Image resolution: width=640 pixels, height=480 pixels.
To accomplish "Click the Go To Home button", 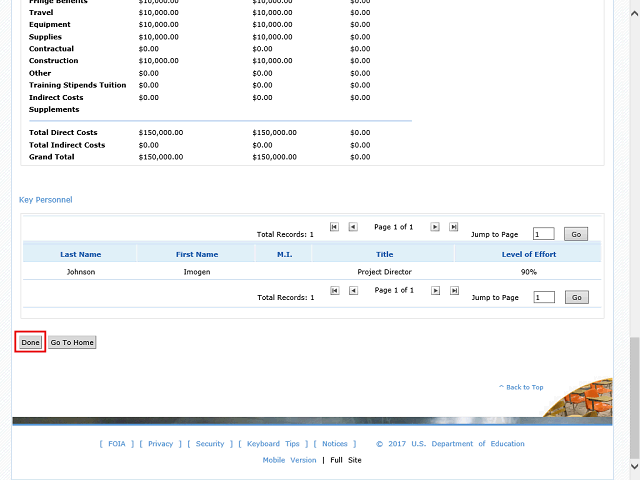I will pyautogui.click(x=72, y=342).
